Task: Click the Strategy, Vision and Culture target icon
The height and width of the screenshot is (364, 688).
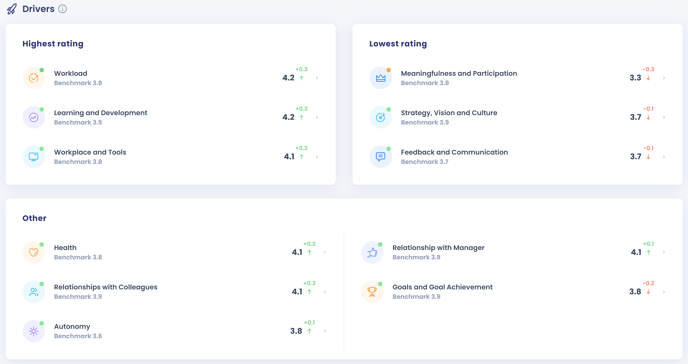Action: pos(380,118)
